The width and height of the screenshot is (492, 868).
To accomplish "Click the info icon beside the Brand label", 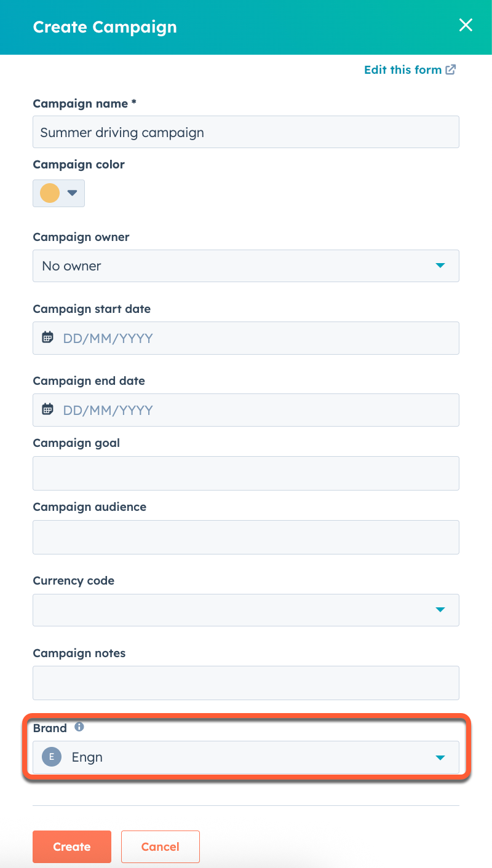I will pyautogui.click(x=79, y=726).
